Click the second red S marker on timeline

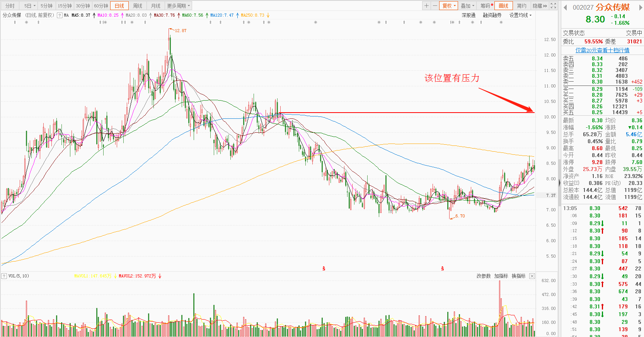tap(442, 269)
